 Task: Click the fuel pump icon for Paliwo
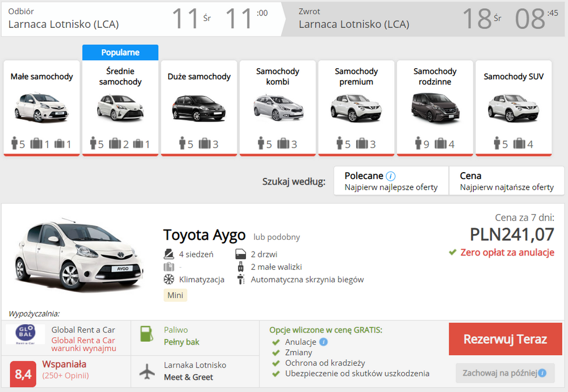pyautogui.click(x=147, y=333)
